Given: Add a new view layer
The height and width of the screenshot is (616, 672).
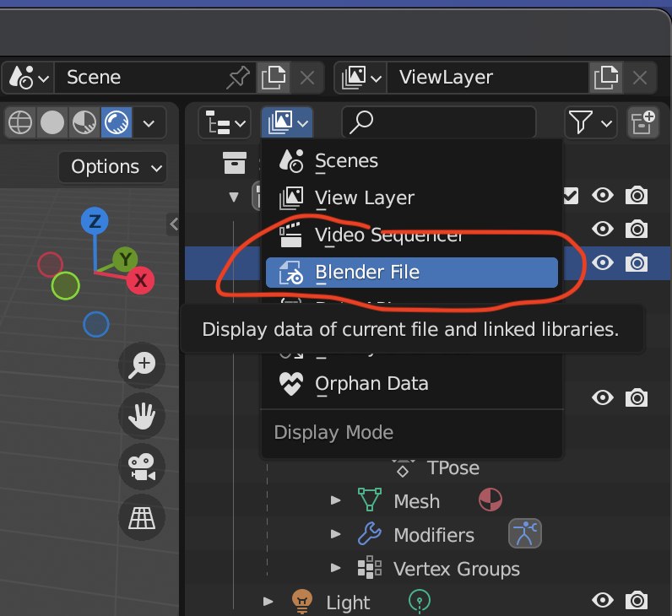Looking at the screenshot, I should pos(605,78).
